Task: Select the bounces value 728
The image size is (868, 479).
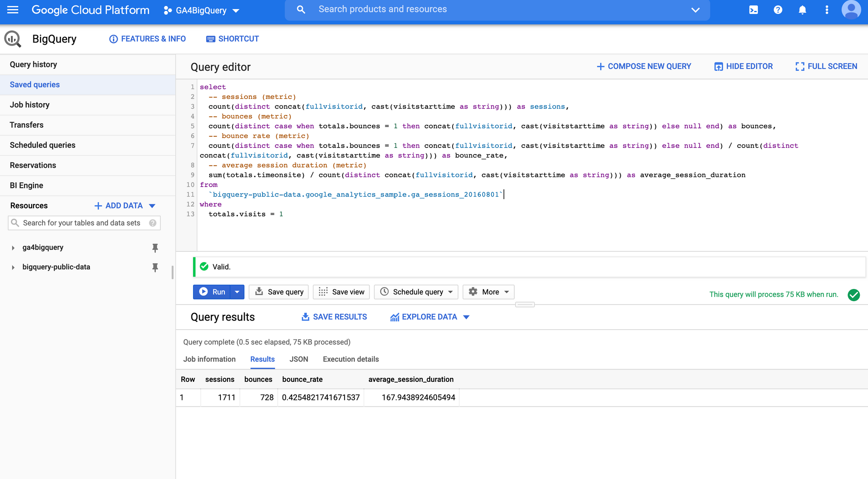Action: click(267, 397)
